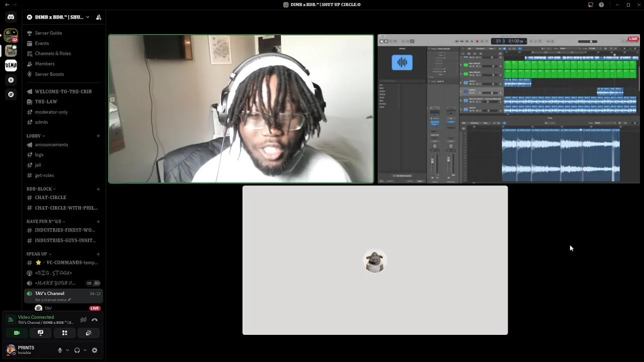Focus TAV's webcam video tile
644x362 pixels.
242,109
